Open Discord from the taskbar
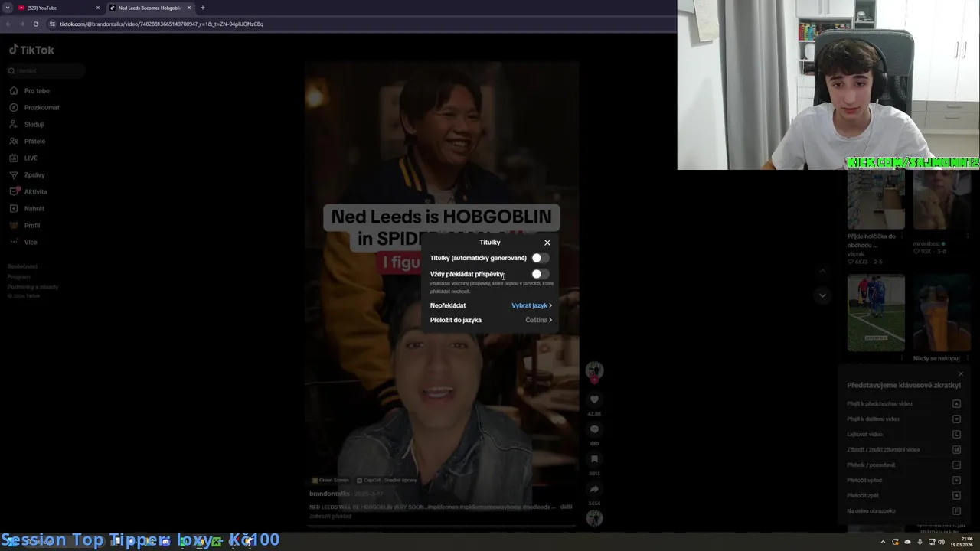The height and width of the screenshot is (551, 980). 166,541
